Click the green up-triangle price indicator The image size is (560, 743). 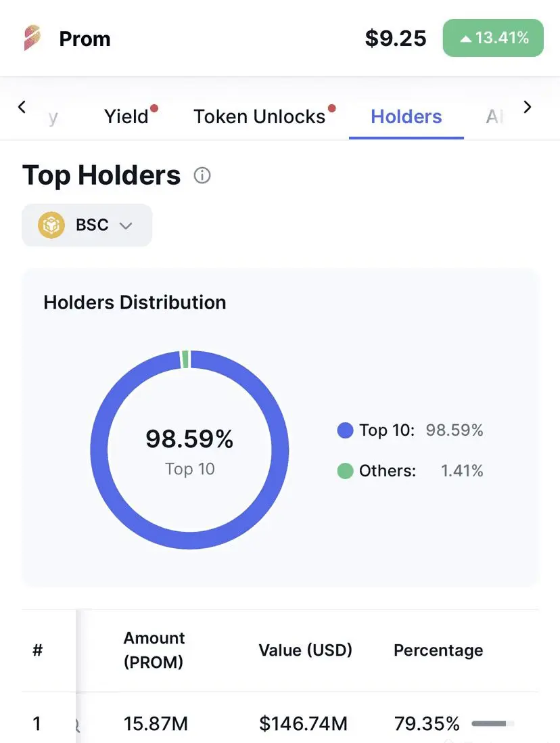coord(465,39)
